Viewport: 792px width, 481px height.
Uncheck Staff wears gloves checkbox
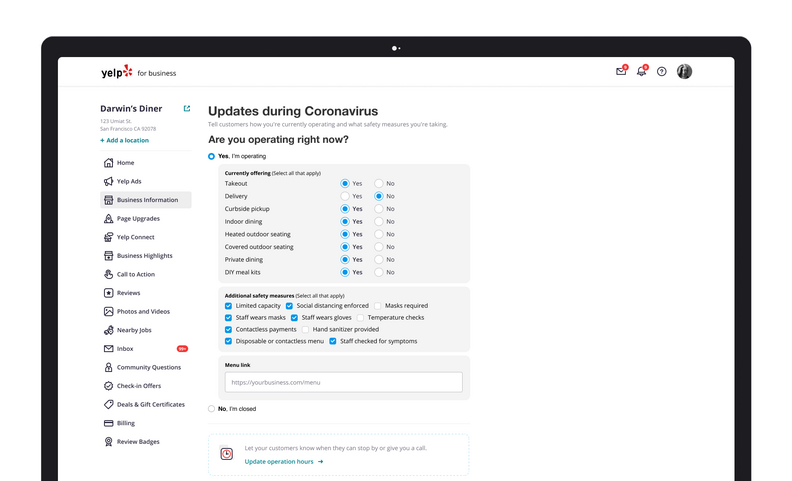[294, 317]
